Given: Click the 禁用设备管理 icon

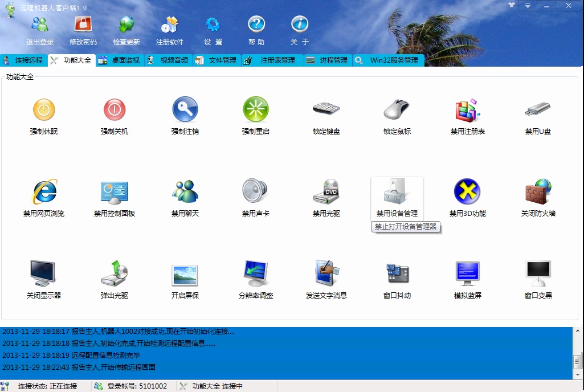Looking at the screenshot, I should tap(397, 191).
